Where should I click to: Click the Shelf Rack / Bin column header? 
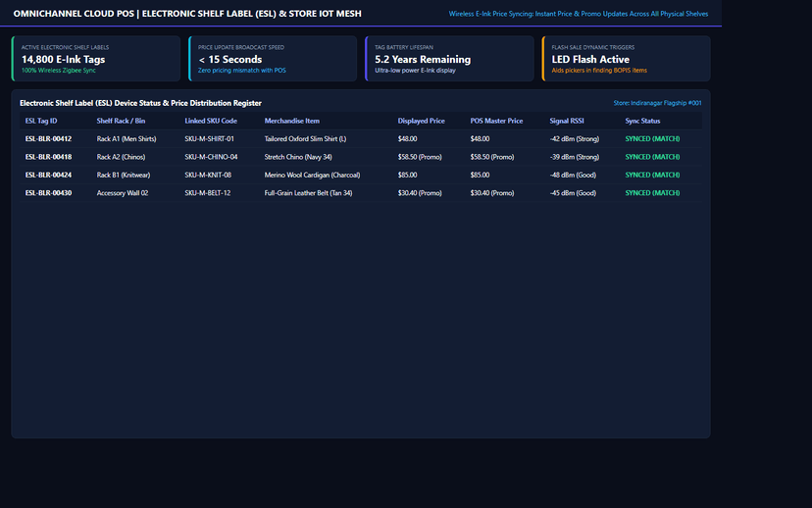click(x=121, y=121)
